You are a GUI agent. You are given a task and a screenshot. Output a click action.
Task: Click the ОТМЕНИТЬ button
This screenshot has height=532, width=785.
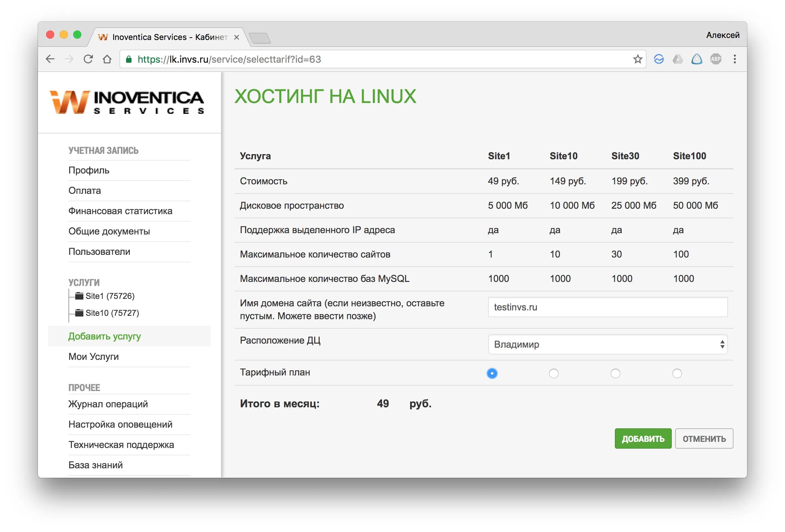[704, 439]
